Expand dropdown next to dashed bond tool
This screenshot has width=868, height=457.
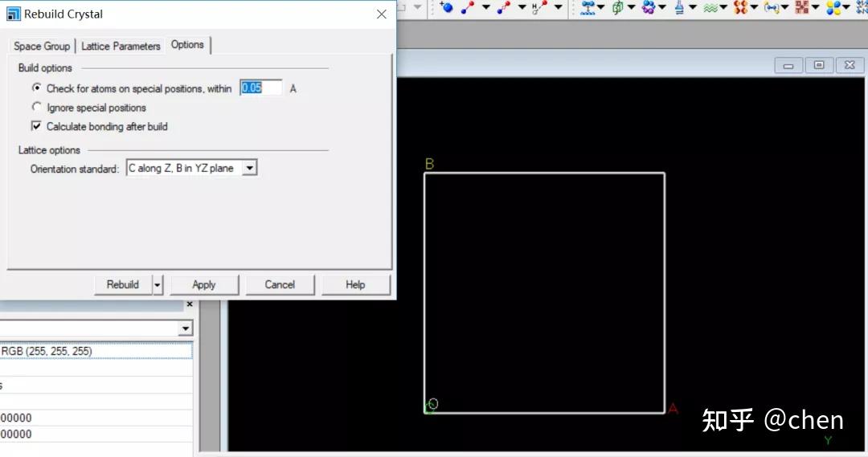[522, 7]
